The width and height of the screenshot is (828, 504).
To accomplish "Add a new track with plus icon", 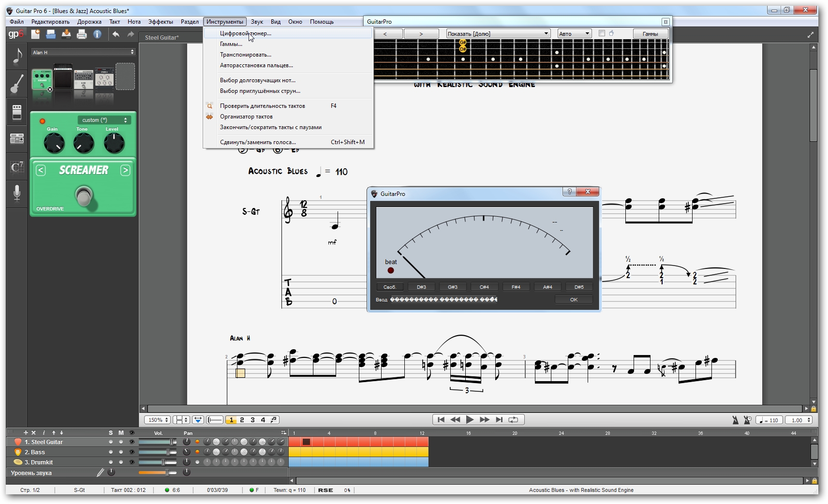I will tap(26, 433).
